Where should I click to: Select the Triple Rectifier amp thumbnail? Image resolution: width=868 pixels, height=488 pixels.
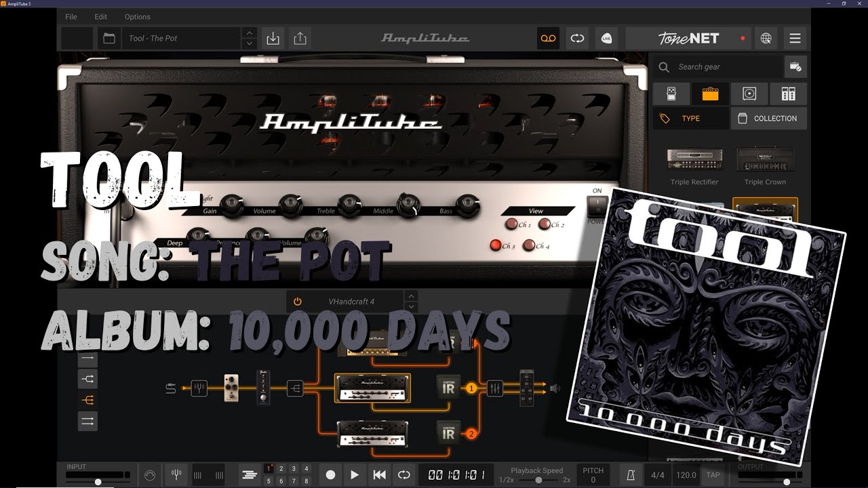point(694,159)
